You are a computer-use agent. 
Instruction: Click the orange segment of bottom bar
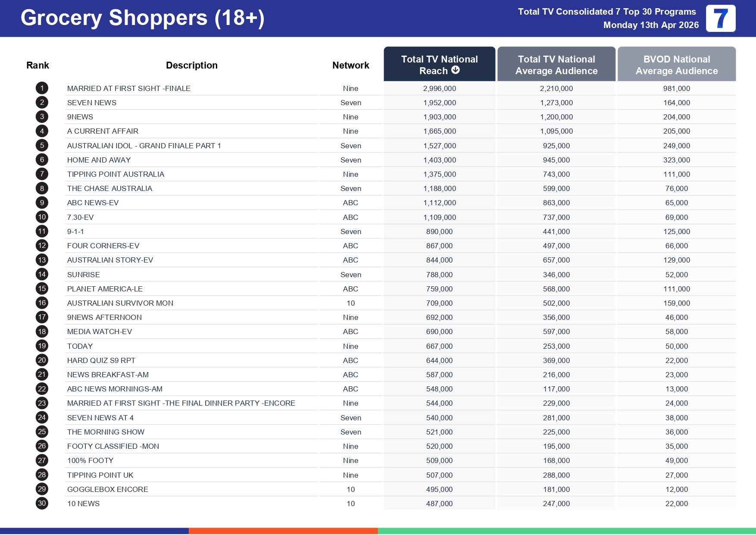click(x=283, y=531)
